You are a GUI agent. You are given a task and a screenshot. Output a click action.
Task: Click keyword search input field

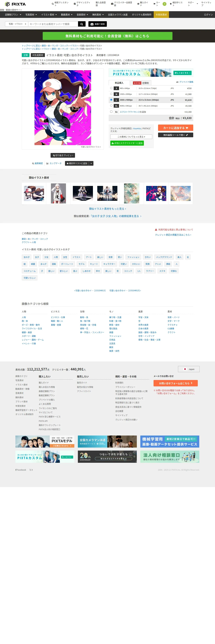click(x=53, y=24)
